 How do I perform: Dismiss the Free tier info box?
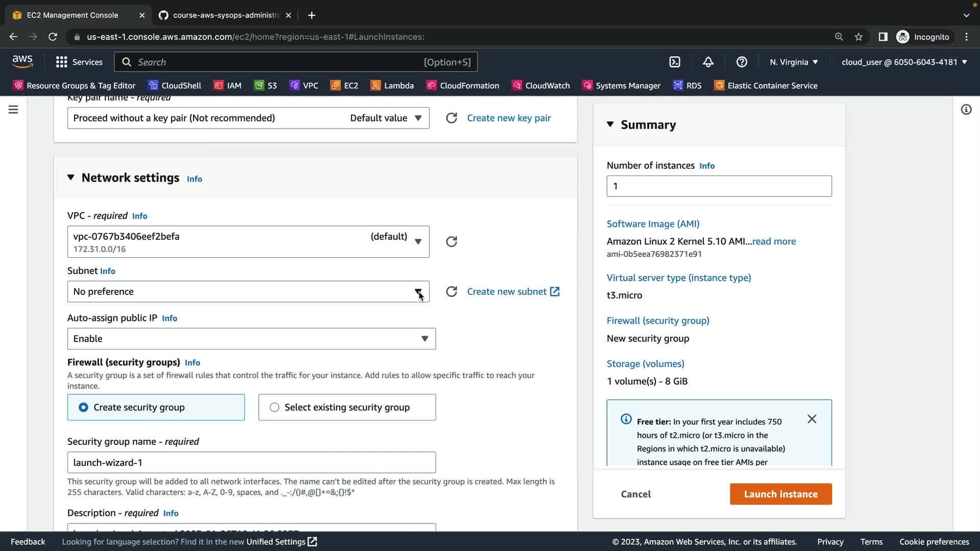(812, 419)
